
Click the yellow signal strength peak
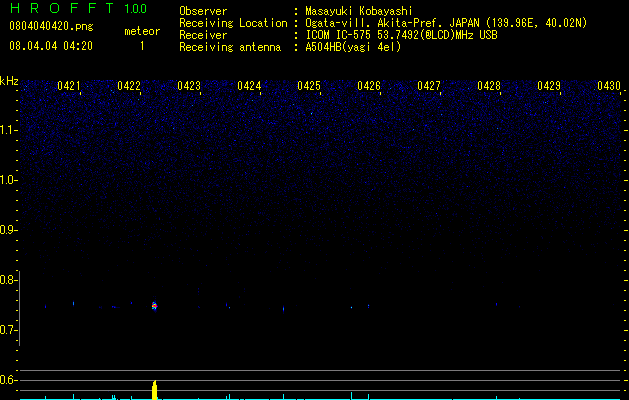(155, 390)
